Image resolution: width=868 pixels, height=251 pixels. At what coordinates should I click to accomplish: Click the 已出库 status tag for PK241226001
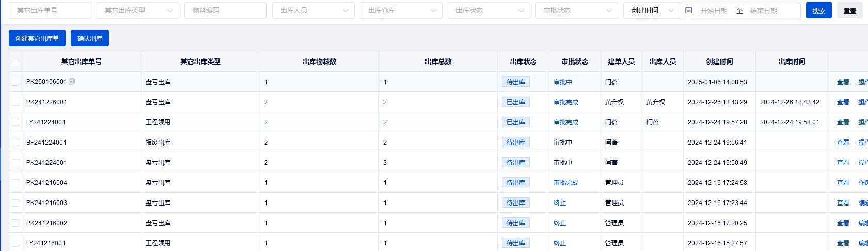point(515,102)
